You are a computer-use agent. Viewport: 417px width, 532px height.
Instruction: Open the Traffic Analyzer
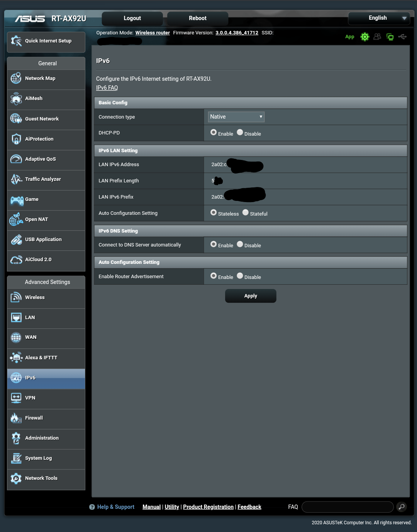tap(42, 179)
